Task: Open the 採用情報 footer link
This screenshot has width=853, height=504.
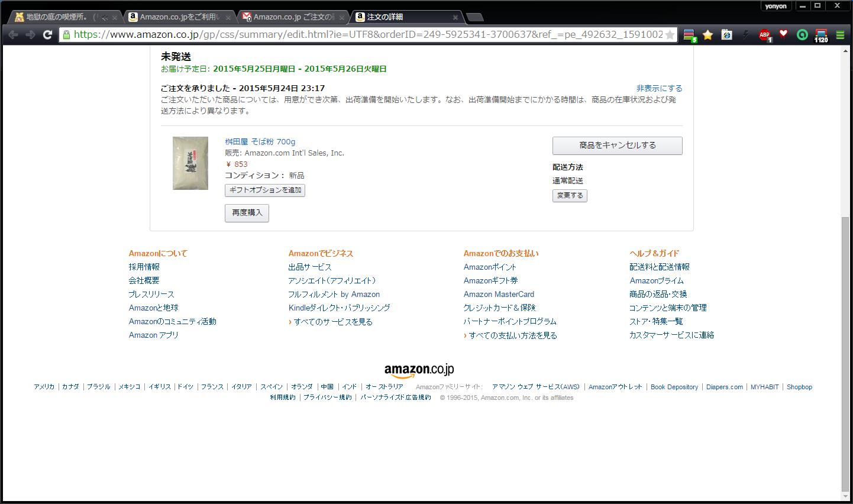Action: 144,267
